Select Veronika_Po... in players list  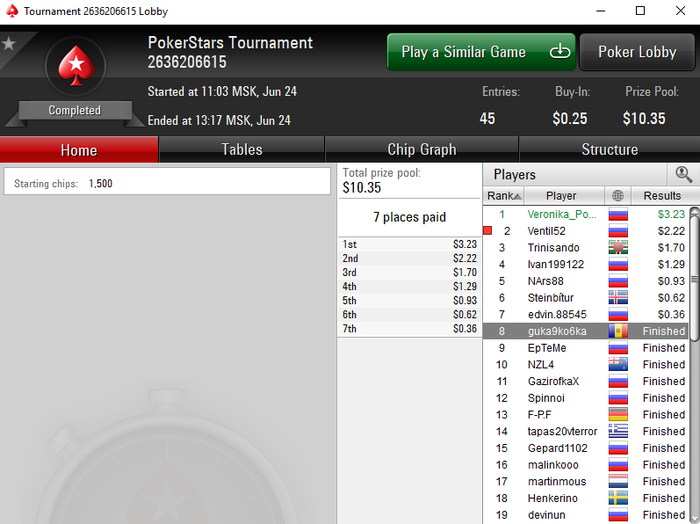tap(585, 214)
